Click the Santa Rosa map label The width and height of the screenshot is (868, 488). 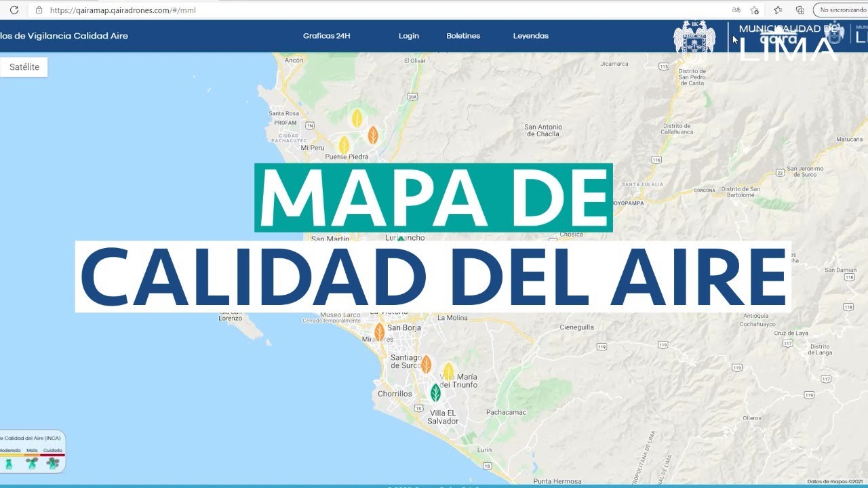click(x=283, y=114)
